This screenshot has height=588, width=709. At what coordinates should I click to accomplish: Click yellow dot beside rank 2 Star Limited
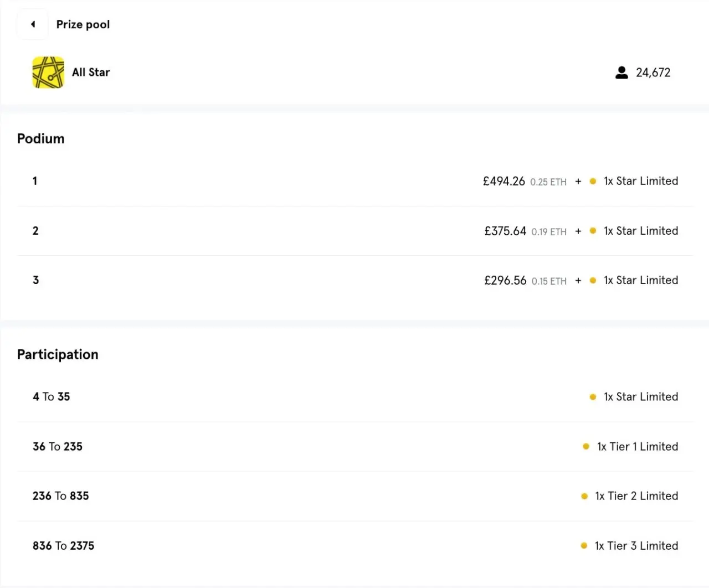(593, 231)
